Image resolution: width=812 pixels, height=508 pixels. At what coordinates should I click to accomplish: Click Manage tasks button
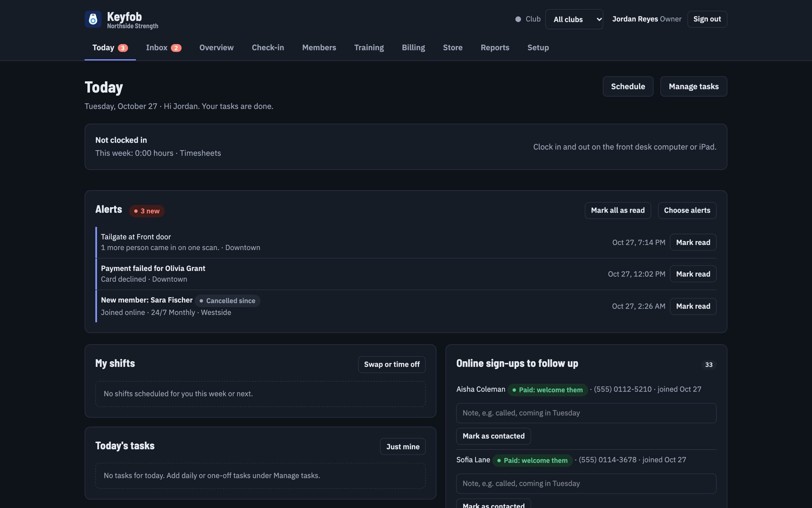694,86
